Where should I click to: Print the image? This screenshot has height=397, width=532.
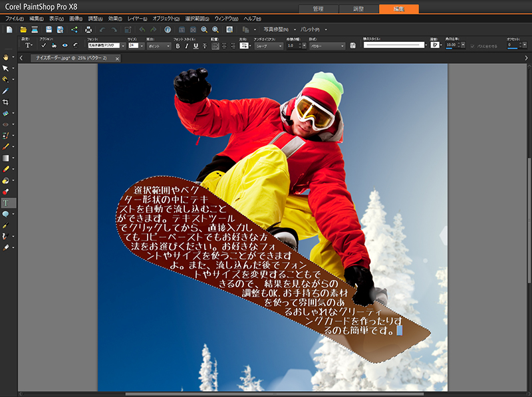(x=88, y=30)
